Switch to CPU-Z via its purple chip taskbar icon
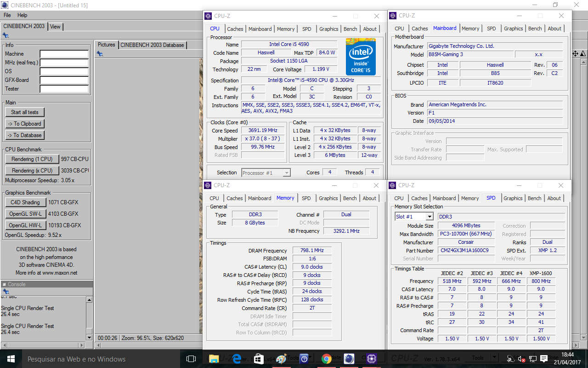Viewport: 588px width, 368px height. tap(371, 359)
